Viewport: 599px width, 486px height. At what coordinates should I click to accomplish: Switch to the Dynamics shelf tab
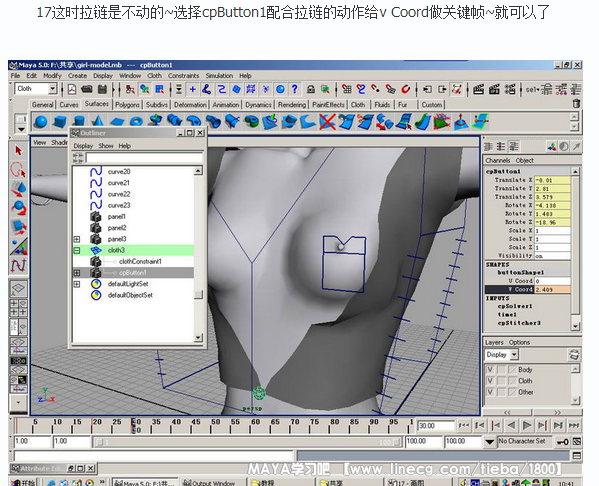click(258, 104)
